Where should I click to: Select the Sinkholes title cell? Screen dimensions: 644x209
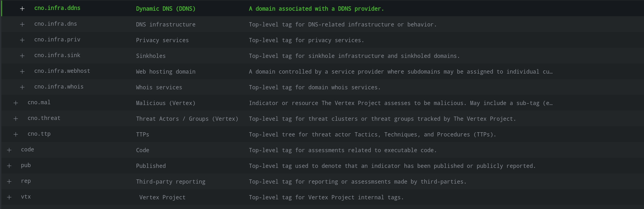pyautogui.click(x=151, y=56)
